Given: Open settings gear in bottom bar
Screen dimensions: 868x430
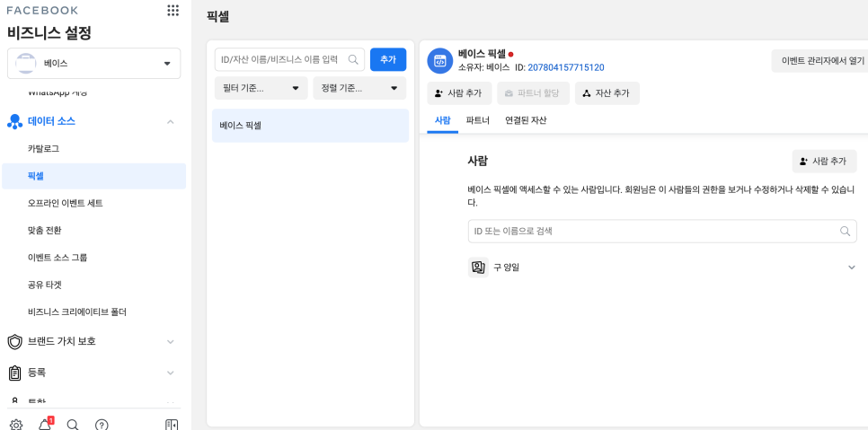Looking at the screenshot, I should 16,425.
